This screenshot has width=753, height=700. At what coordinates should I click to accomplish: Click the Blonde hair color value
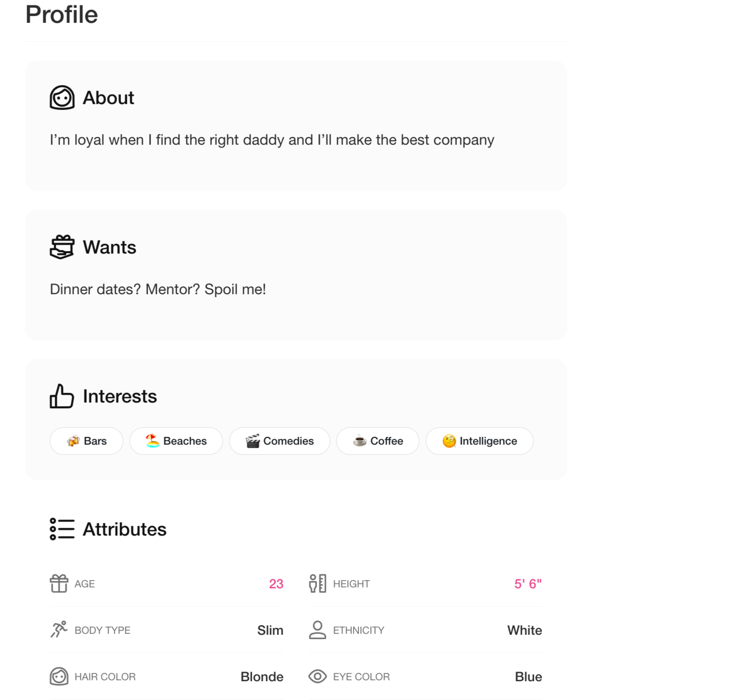[262, 676]
